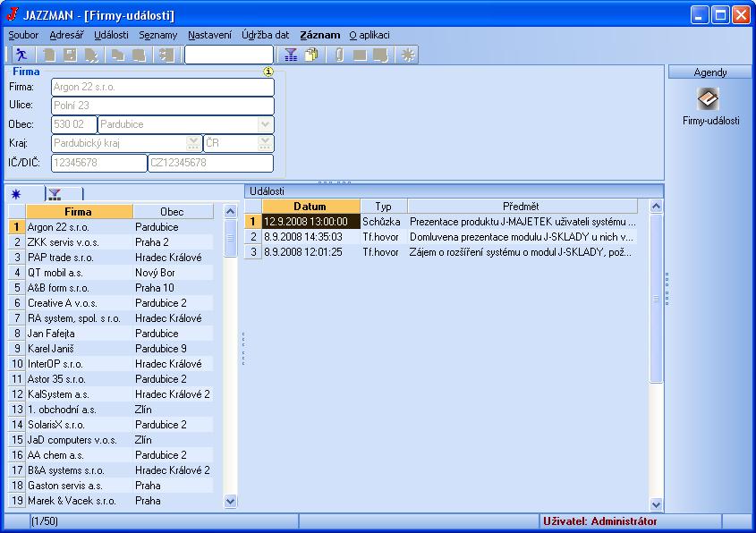Select the Creative A v.o.s. row
This screenshot has width=756, height=533.
111,303
